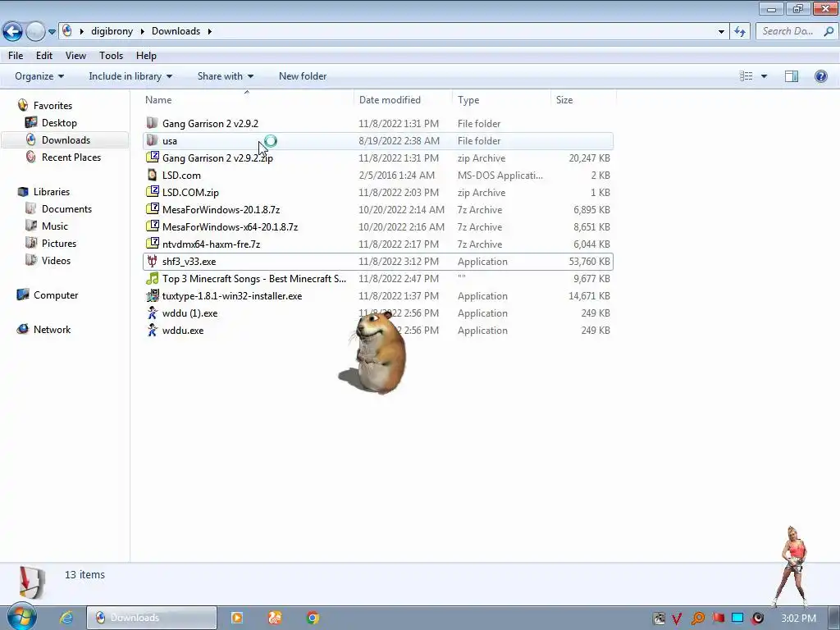Expand the Organize dropdown
840x630 pixels.
click(39, 76)
